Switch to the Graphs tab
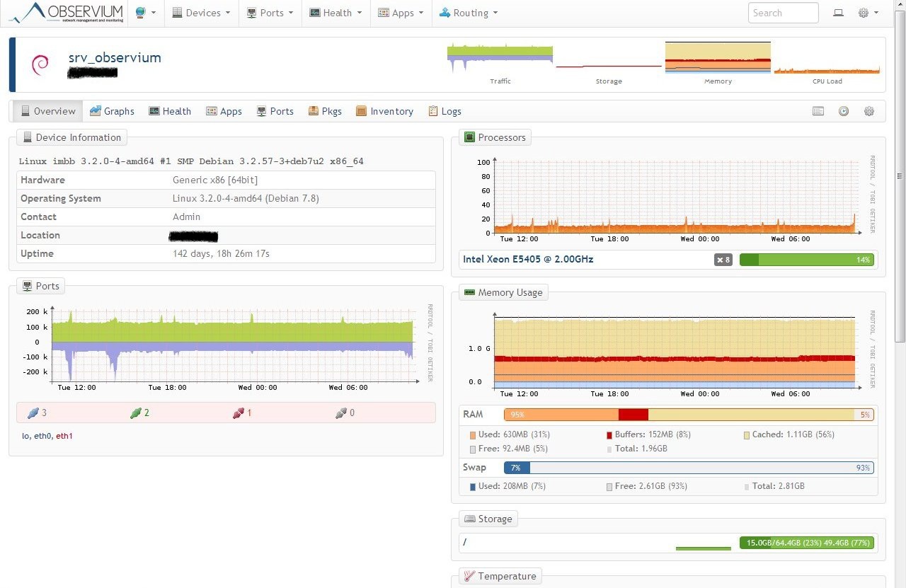Image resolution: width=906 pixels, height=588 pixels. [x=112, y=111]
